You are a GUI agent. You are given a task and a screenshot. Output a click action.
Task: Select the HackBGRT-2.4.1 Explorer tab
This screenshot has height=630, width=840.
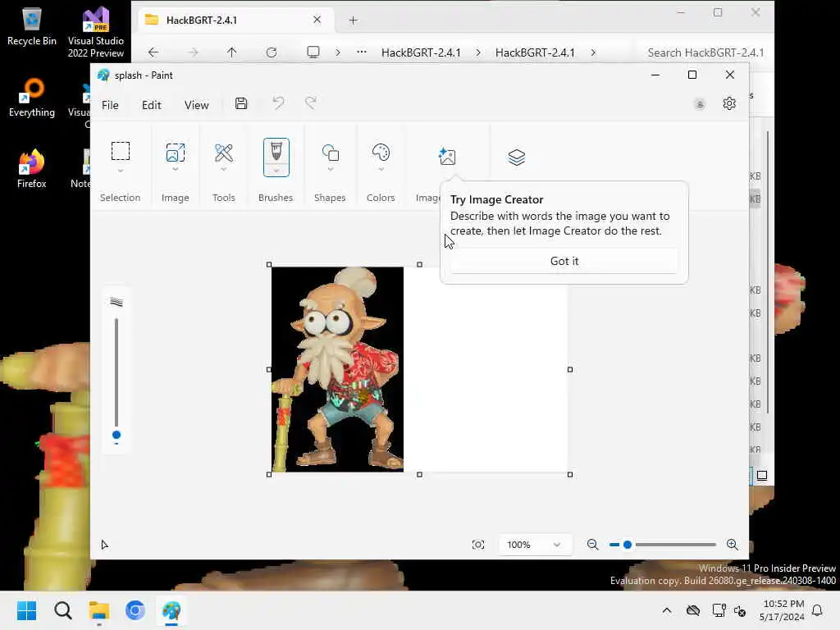tap(234, 20)
